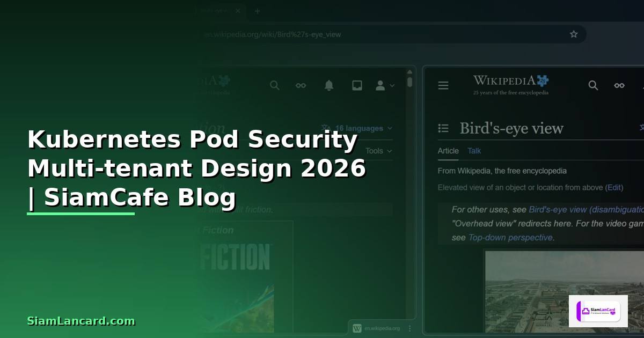Open notifications bell in left pane
The height and width of the screenshot is (338, 644).
329,85
